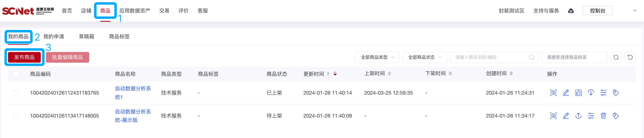
Task: Check the box for product 自动数据分析系统1
Action: 16,93
